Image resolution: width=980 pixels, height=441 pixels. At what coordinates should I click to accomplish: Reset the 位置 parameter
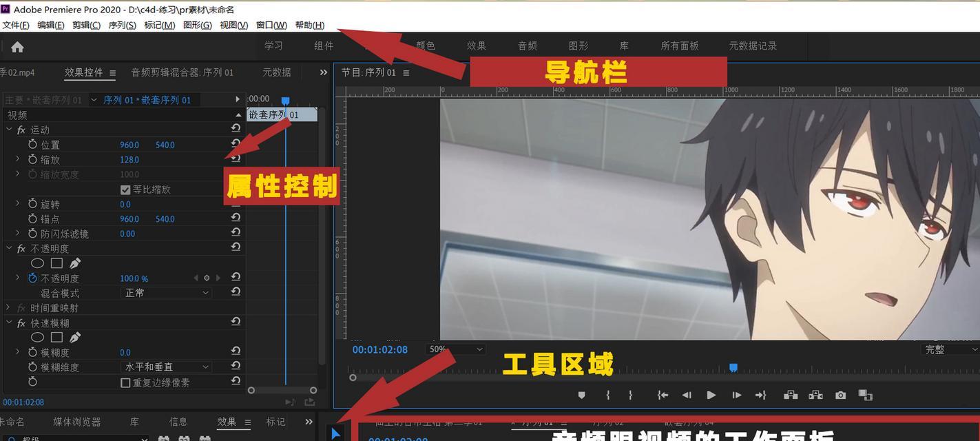point(236,144)
